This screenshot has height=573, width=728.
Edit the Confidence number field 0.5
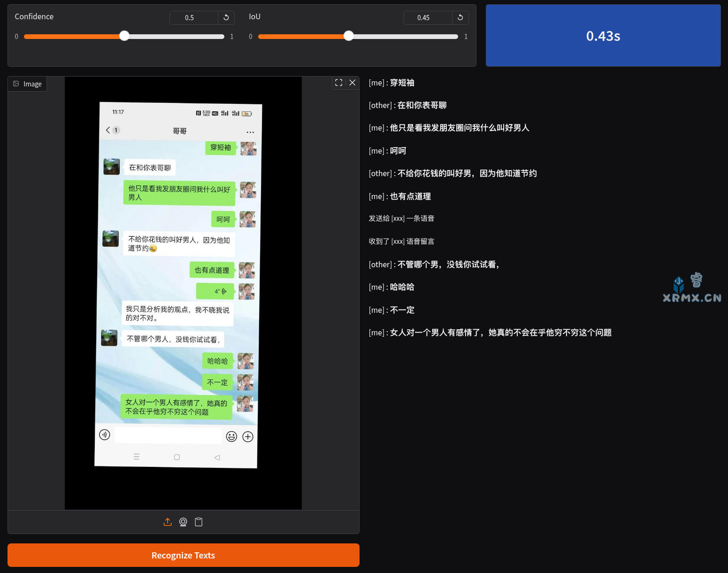[x=194, y=17]
